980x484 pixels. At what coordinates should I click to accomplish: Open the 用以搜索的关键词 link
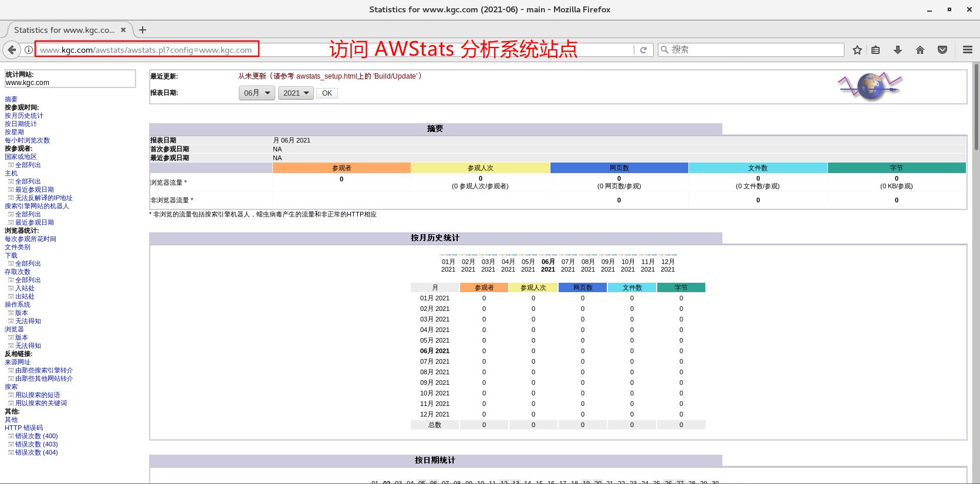[x=41, y=403]
